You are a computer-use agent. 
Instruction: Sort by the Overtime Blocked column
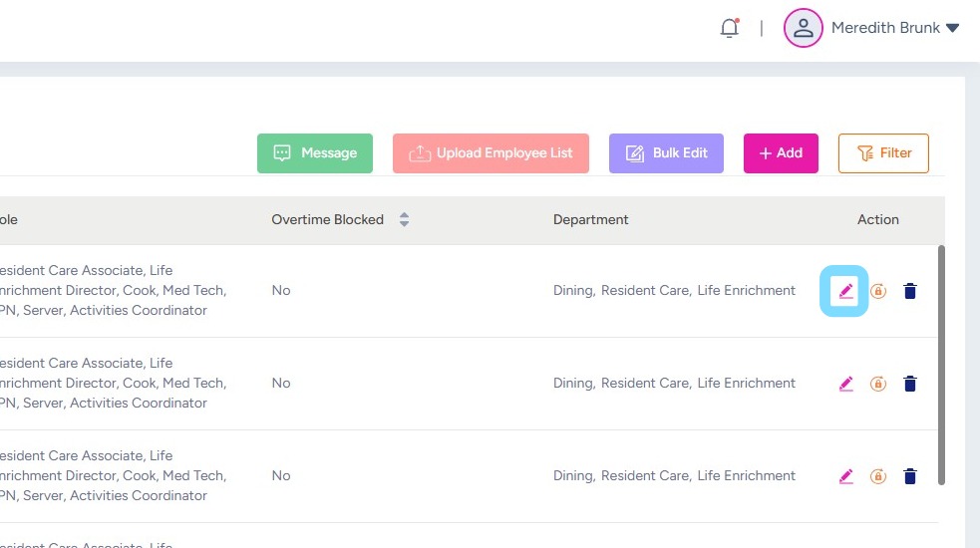pos(404,219)
